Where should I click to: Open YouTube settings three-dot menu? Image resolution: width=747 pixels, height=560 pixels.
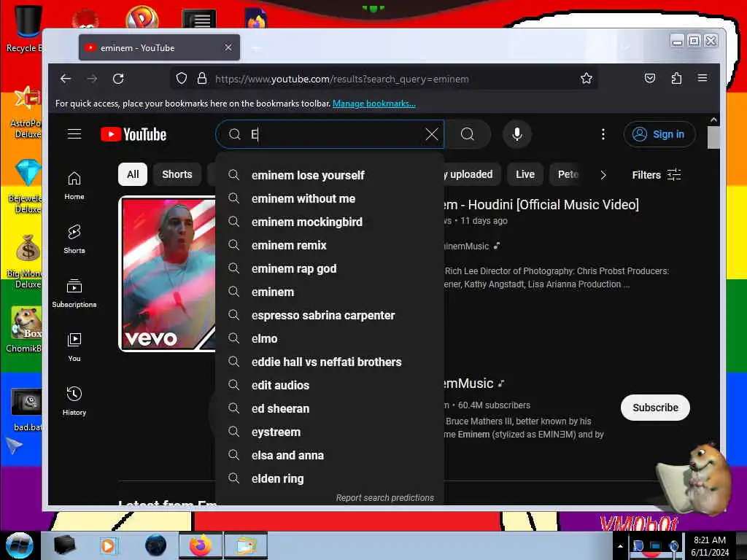[x=603, y=134]
